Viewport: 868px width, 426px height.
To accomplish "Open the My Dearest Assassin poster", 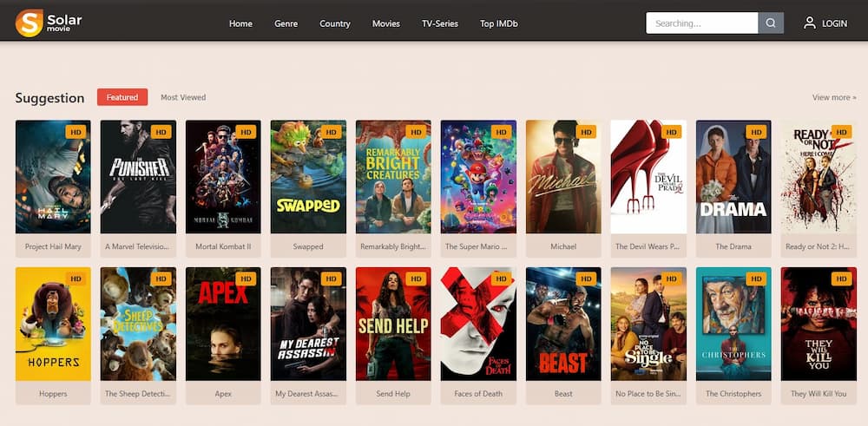I will 308,324.
